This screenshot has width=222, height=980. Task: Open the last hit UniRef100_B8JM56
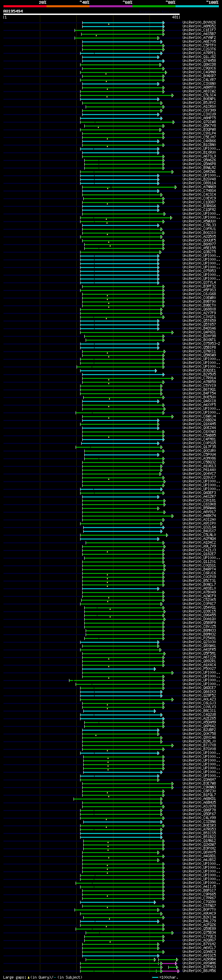coord(199,971)
